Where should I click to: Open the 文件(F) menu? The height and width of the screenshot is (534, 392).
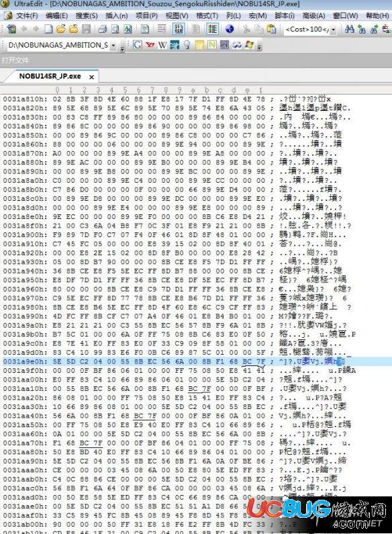[27, 15]
